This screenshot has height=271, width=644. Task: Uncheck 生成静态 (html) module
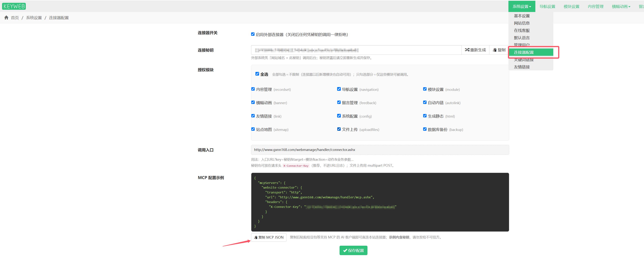coord(424,116)
